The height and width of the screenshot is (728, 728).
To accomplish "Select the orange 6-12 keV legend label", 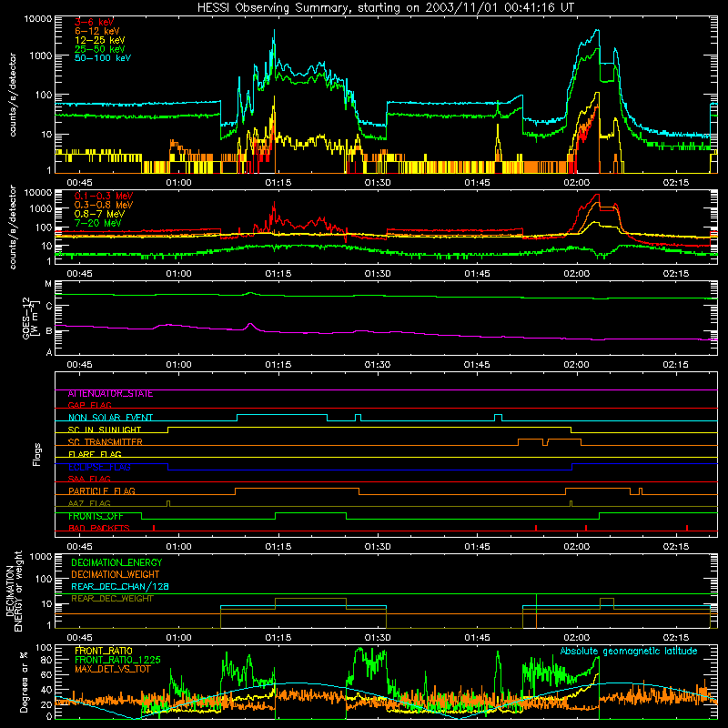I will click(97, 31).
